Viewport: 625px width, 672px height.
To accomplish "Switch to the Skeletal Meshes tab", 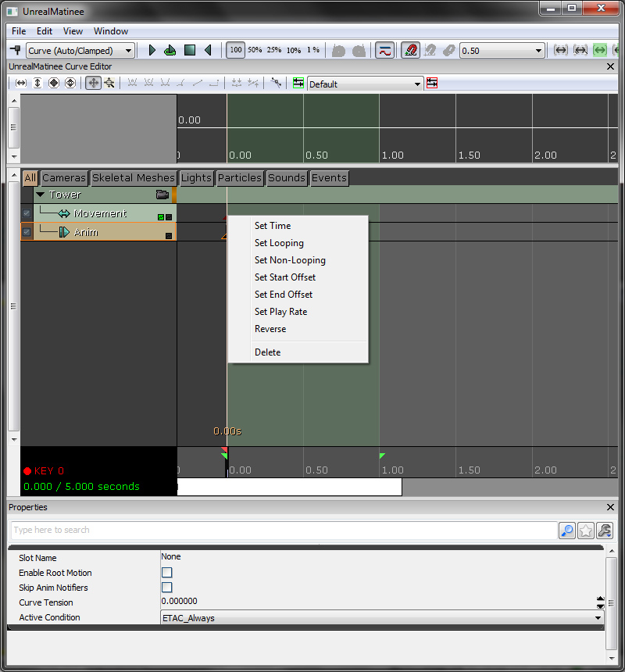I will click(x=134, y=178).
